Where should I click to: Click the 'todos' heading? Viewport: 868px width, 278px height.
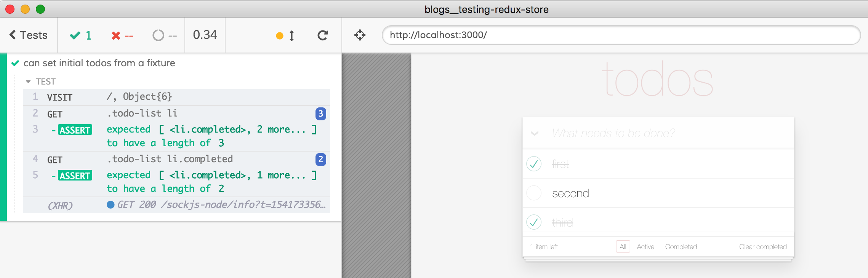click(658, 79)
